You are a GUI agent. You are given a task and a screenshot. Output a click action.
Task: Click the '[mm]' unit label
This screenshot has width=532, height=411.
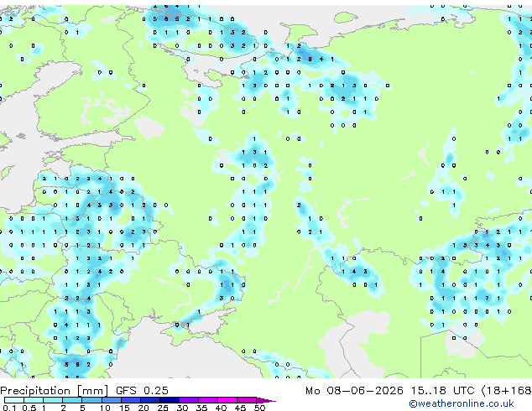point(92,391)
